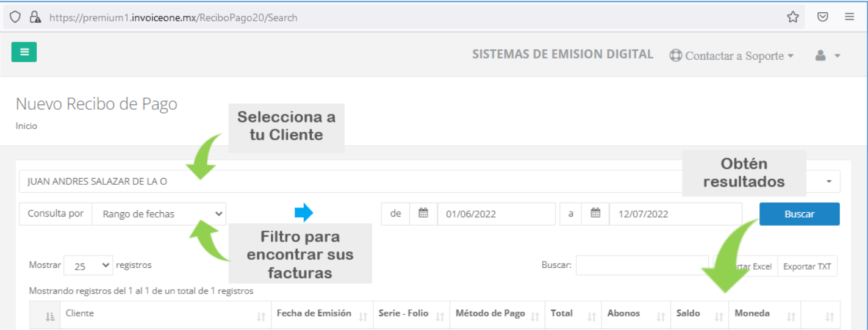Open the browser application menu icon

click(x=849, y=17)
